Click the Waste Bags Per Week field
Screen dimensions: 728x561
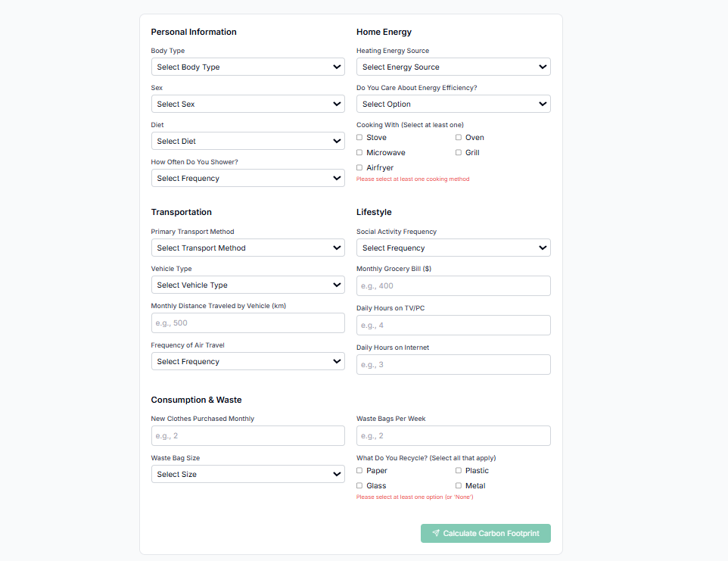point(453,435)
